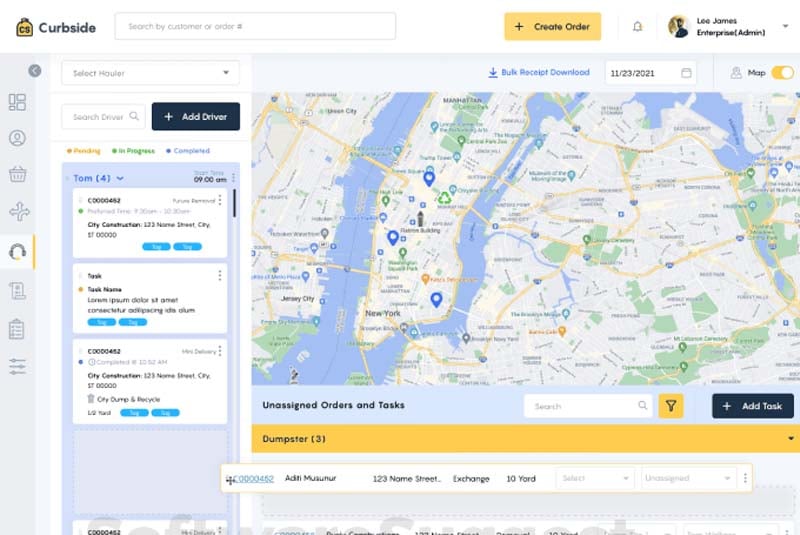Collapse the Tom (4) driver group
The image size is (800, 535).
120,178
